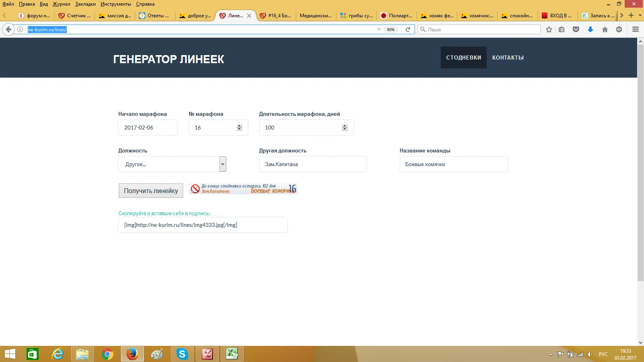
Task: Show site information for ne-kurim.ru
Action: tap(20, 29)
